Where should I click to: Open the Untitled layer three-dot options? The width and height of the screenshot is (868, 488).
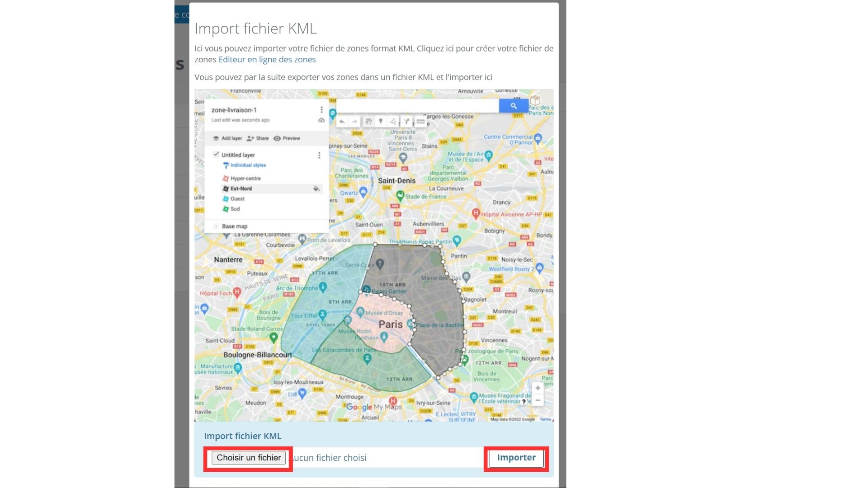[319, 155]
